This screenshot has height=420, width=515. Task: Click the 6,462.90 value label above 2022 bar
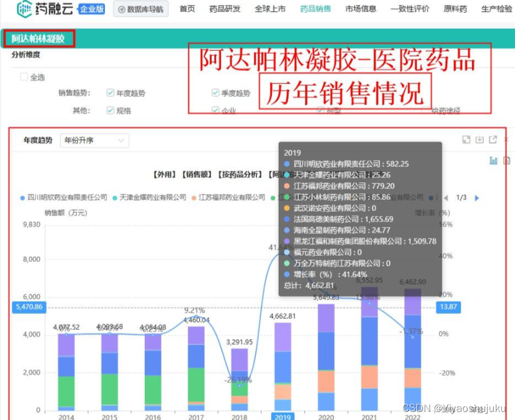(412, 282)
